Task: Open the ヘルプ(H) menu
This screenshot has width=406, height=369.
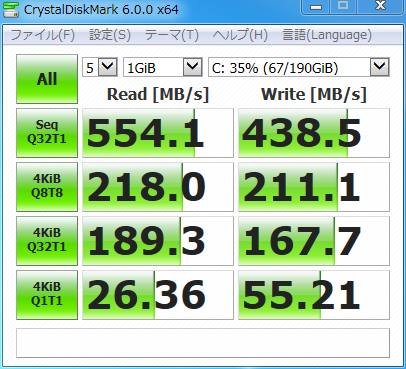Action: tap(240, 35)
